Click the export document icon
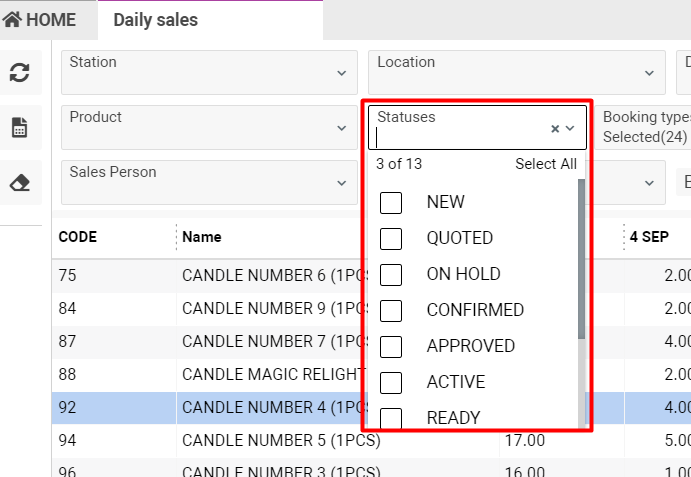 (x=20, y=128)
